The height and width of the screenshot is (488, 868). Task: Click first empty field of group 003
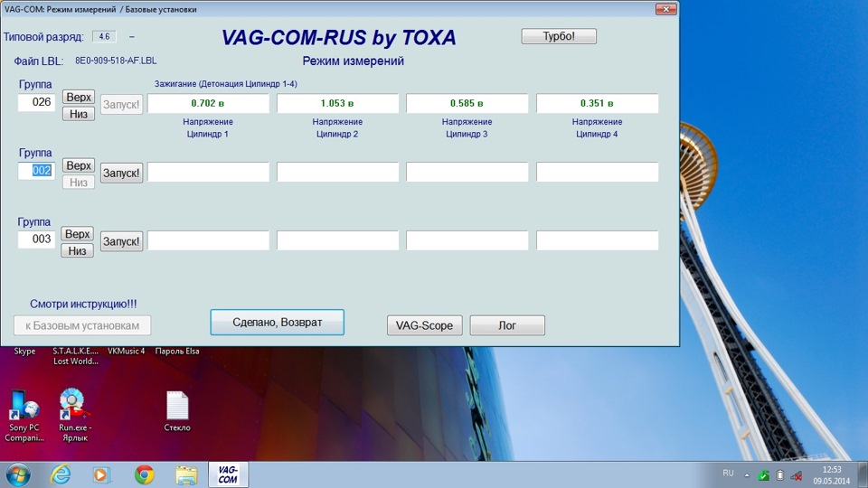pos(208,240)
